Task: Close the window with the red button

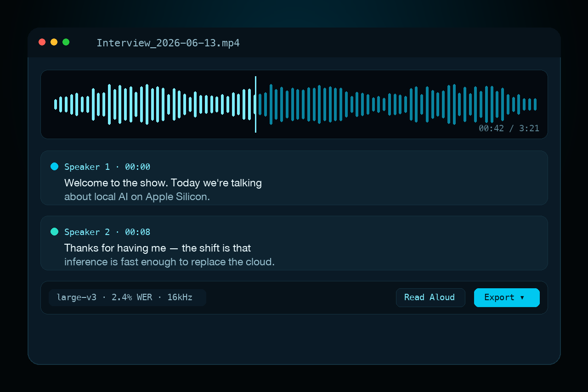Action: pyautogui.click(x=42, y=42)
